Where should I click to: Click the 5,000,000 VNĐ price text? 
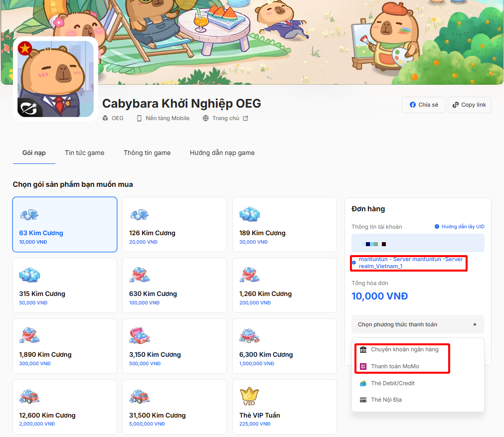tap(147, 424)
